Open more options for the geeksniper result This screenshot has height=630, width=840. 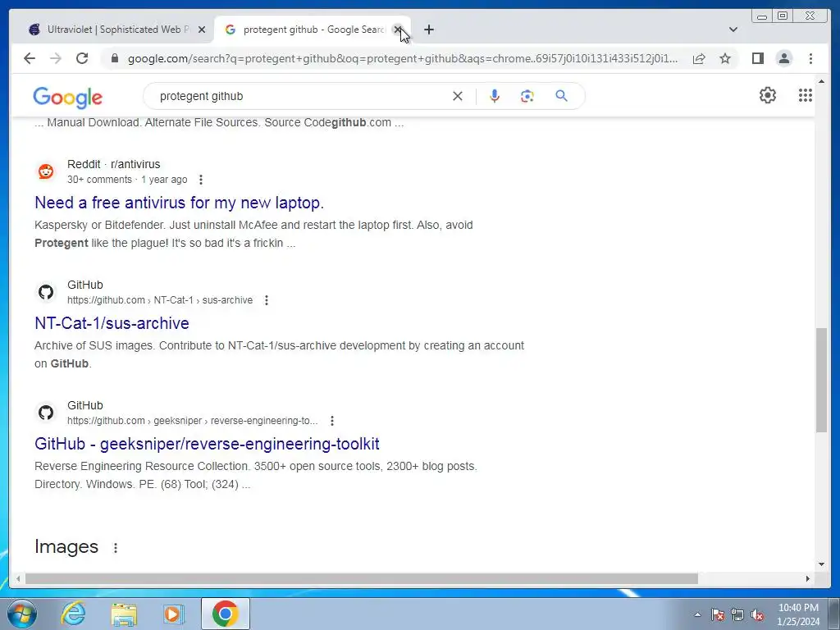pos(332,421)
